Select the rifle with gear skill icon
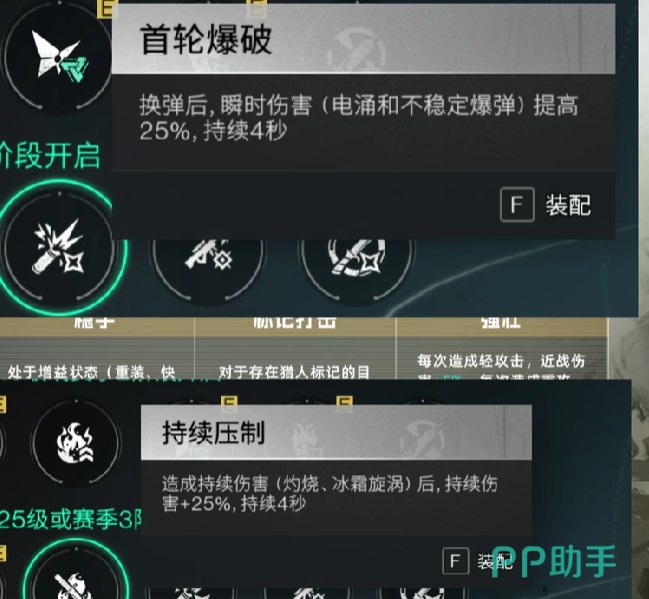Image resolution: width=649 pixels, height=599 pixels. [208, 253]
